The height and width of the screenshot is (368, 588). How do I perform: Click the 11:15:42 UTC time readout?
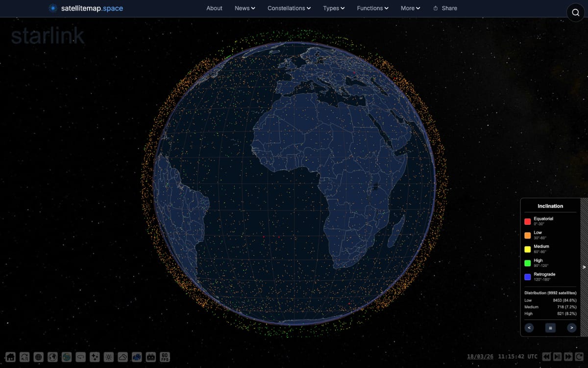coord(518,357)
